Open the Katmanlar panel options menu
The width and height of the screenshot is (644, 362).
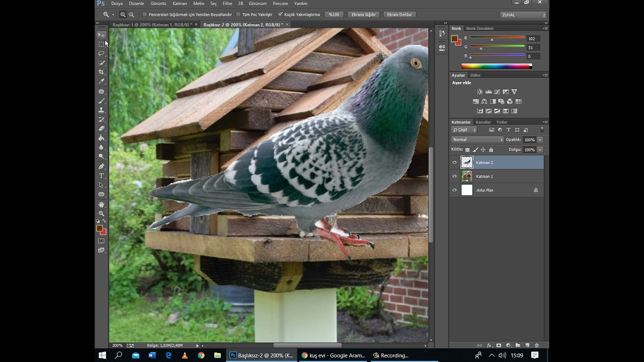point(545,122)
